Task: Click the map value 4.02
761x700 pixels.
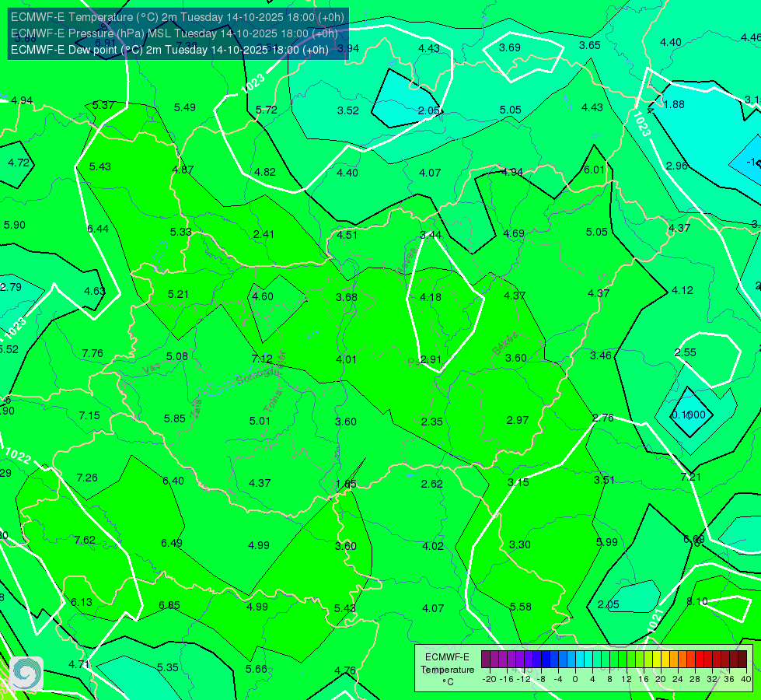Action: [432, 546]
